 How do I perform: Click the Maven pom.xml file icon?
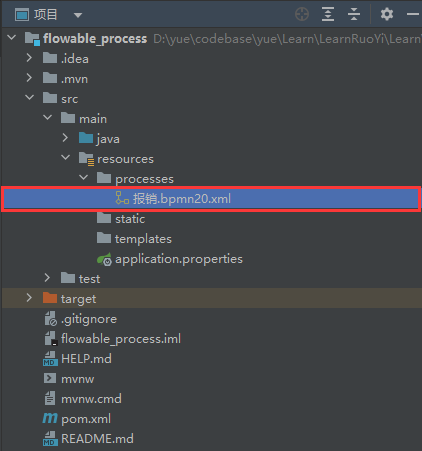(50, 418)
